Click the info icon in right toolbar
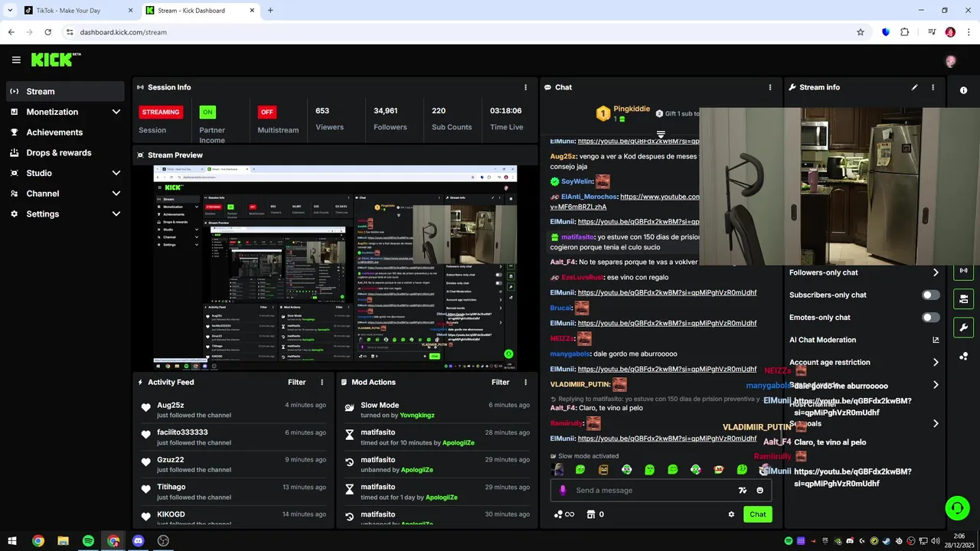The width and height of the screenshot is (980, 551). [x=963, y=90]
